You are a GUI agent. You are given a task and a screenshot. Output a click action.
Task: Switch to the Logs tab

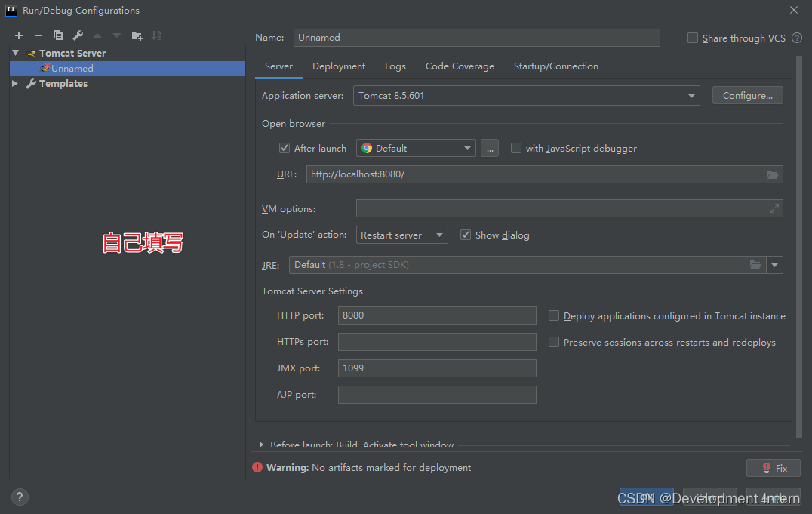[x=395, y=66]
